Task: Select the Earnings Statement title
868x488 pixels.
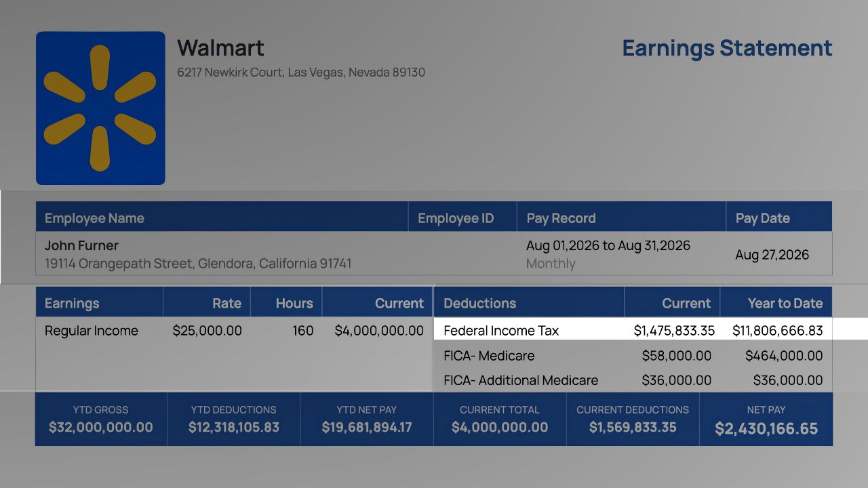Action: [727, 48]
